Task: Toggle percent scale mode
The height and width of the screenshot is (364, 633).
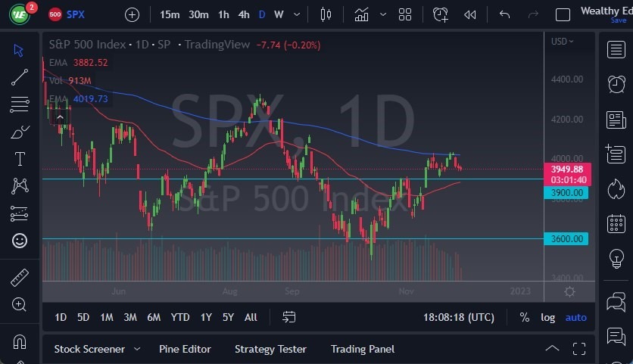Action: [x=525, y=317]
